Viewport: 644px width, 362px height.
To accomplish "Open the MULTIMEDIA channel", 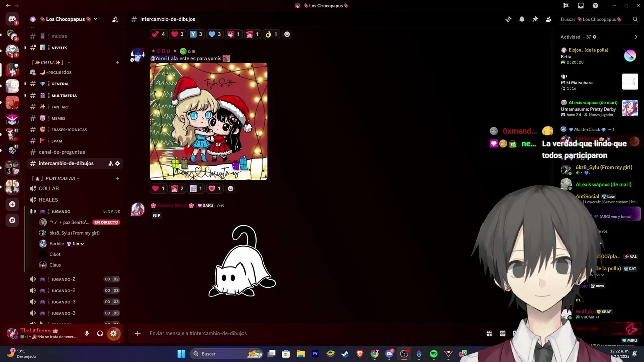I will (x=75, y=96).
